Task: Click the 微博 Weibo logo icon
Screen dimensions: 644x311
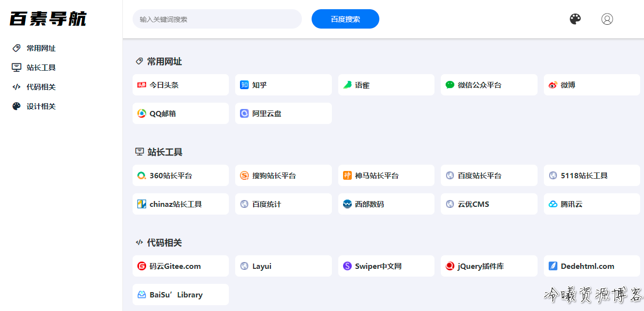Action: click(x=553, y=85)
